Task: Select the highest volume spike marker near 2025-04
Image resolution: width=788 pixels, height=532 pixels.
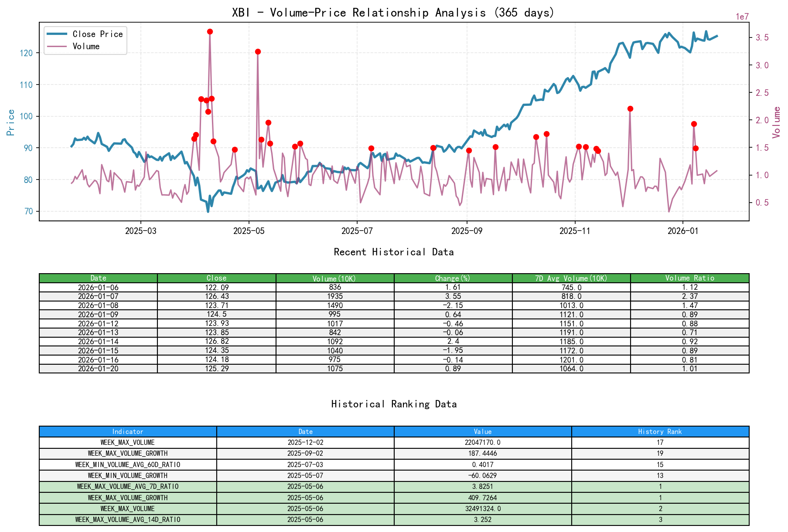Action: point(211,31)
